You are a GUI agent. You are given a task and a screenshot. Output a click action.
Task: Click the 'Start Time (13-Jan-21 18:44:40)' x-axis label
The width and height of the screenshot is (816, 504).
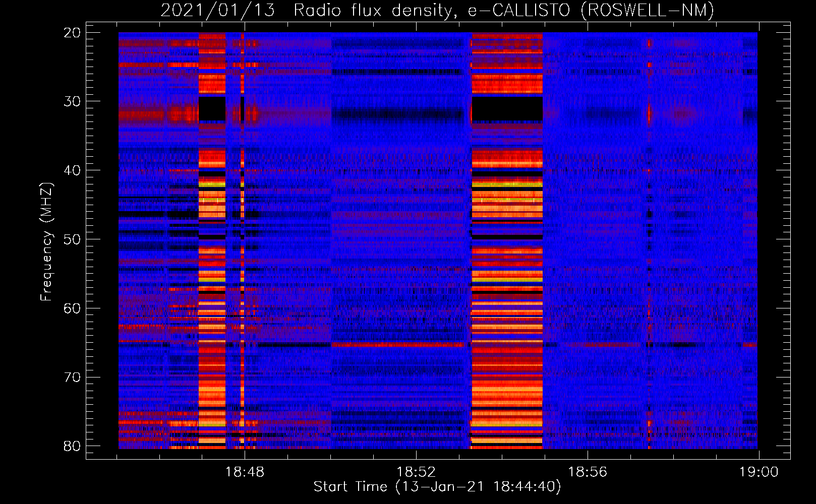[x=437, y=487]
